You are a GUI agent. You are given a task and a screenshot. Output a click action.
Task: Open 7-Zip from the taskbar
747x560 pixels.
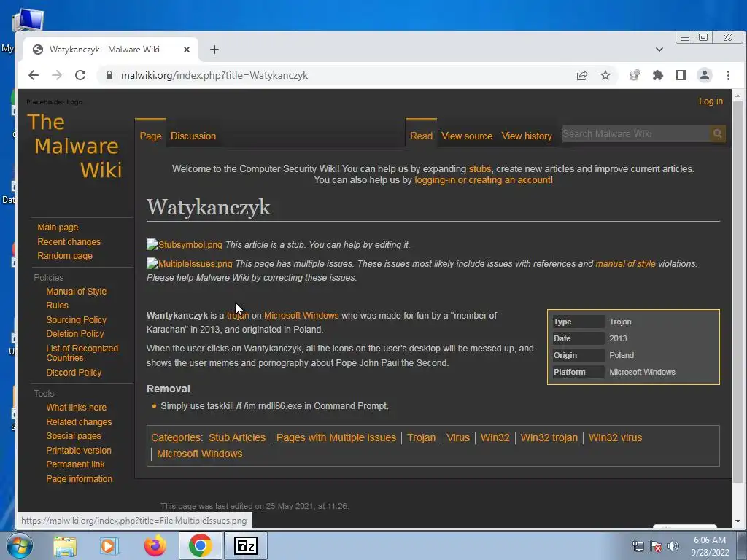pos(246,545)
